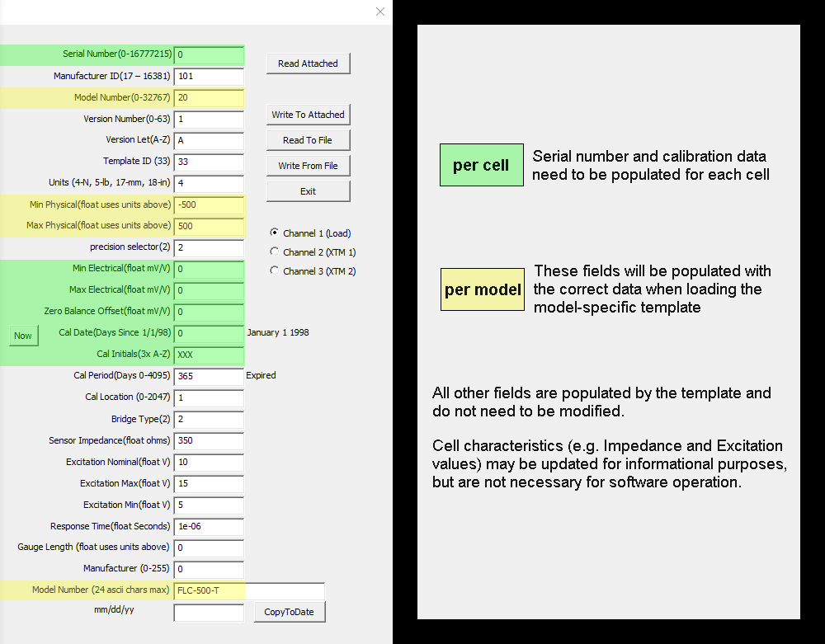This screenshot has width=825, height=644.
Task: Select Channel 2 (XTM 1) option
Action: pyautogui.click(x=275, y=252)
